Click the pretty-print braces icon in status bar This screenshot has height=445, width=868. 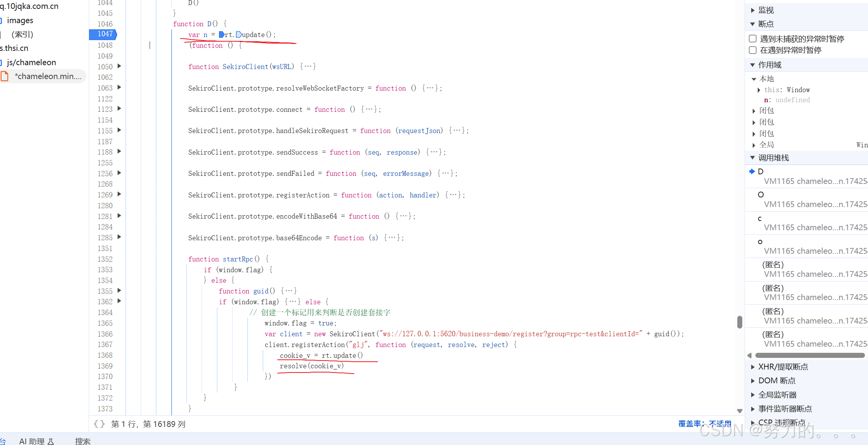pos(99,424)
